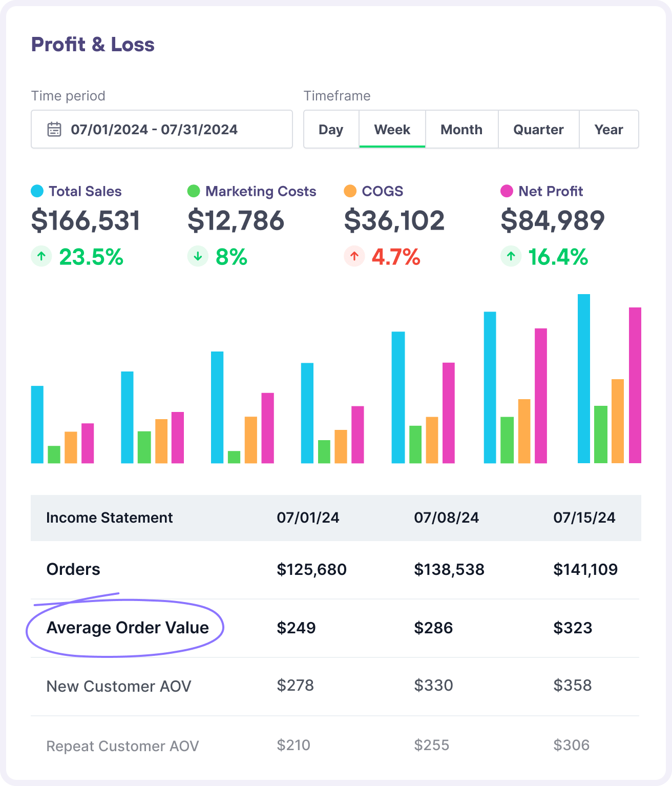Click the Income Statement column header

[x=110, y=518]
